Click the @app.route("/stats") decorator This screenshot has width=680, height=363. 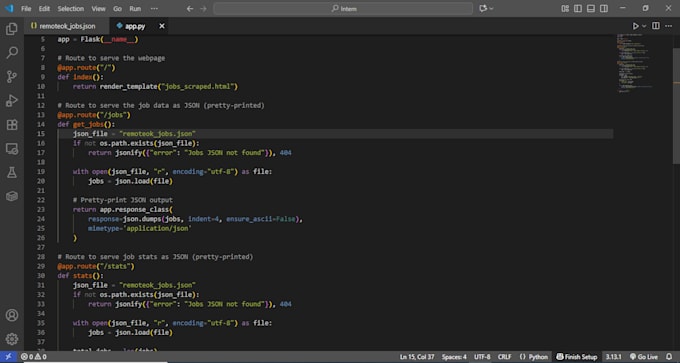pyautogui.click(x=96, y=266)
